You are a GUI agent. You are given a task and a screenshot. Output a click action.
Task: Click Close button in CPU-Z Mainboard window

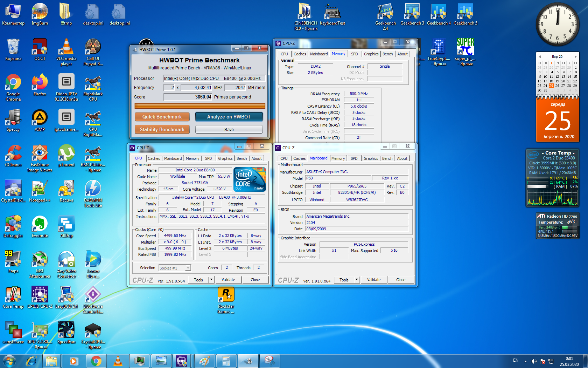coord(401,280)
